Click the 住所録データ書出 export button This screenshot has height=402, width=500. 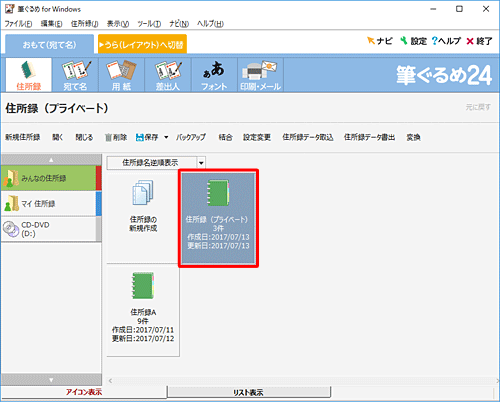pyautogui.click(x=369, y=137)
